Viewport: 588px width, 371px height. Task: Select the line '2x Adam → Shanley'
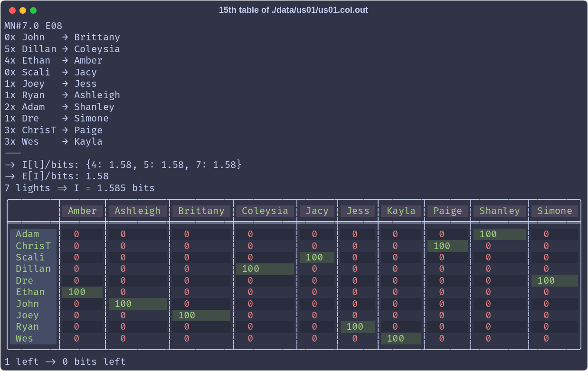pos(59,107)
